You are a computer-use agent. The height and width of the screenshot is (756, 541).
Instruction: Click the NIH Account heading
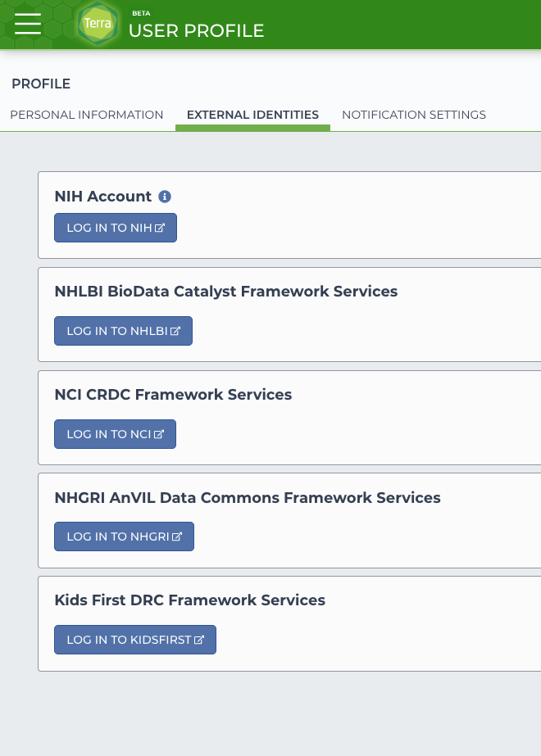[103, 197]
